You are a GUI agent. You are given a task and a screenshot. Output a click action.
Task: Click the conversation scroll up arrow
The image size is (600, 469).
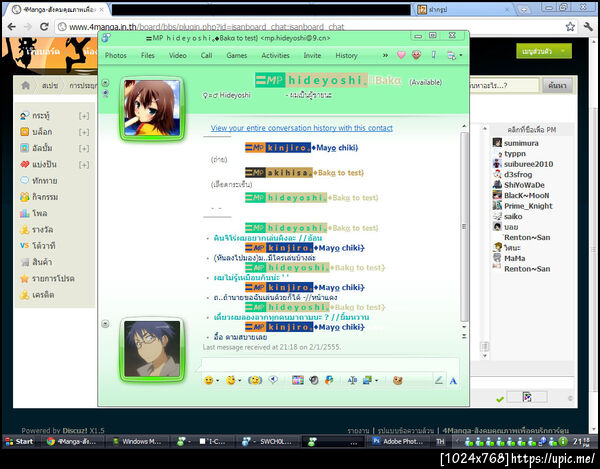(464, 126)
